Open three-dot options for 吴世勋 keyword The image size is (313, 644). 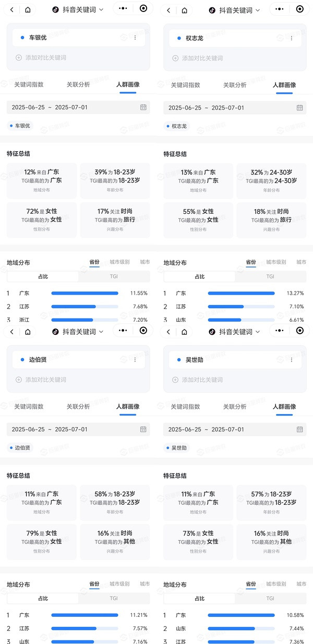pos(292,360)
